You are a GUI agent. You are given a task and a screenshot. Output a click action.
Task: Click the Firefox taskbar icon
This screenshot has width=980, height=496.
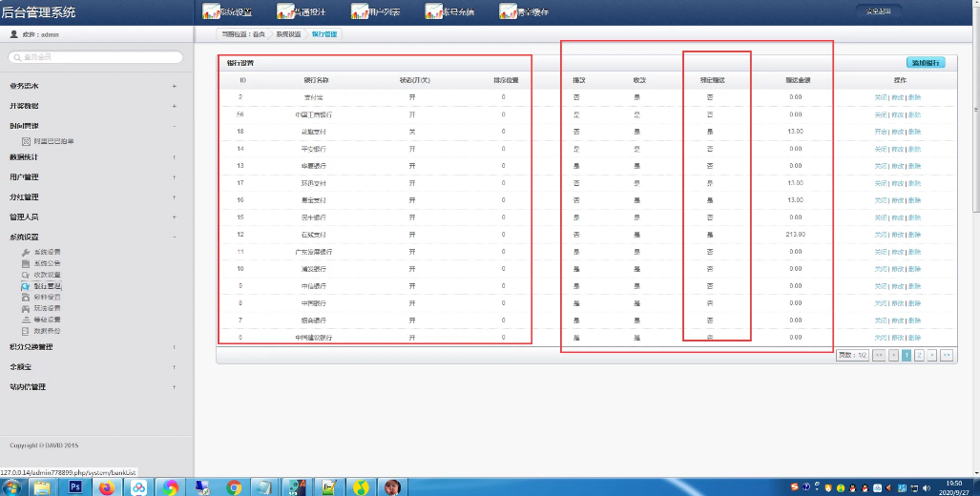point(107,486)
